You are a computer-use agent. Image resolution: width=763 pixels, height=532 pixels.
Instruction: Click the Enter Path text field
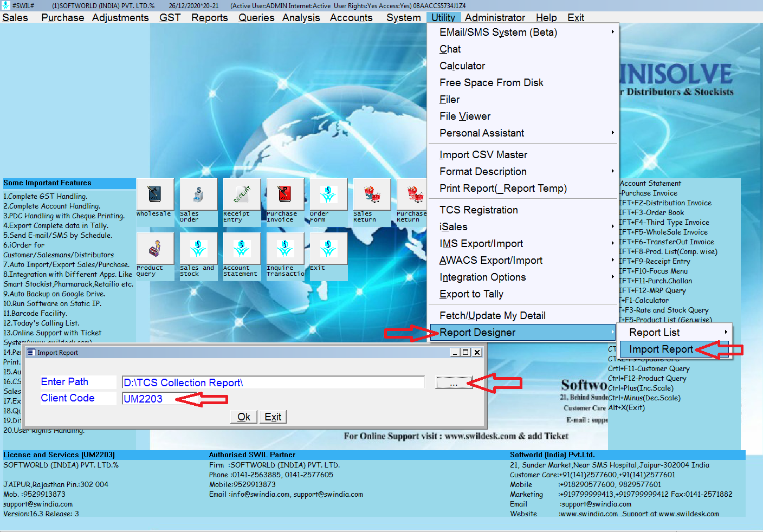point(273,383)
